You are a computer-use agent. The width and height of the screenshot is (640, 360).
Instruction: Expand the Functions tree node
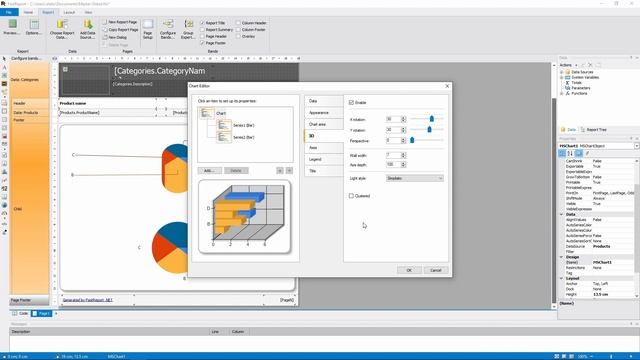coord(562,93)
